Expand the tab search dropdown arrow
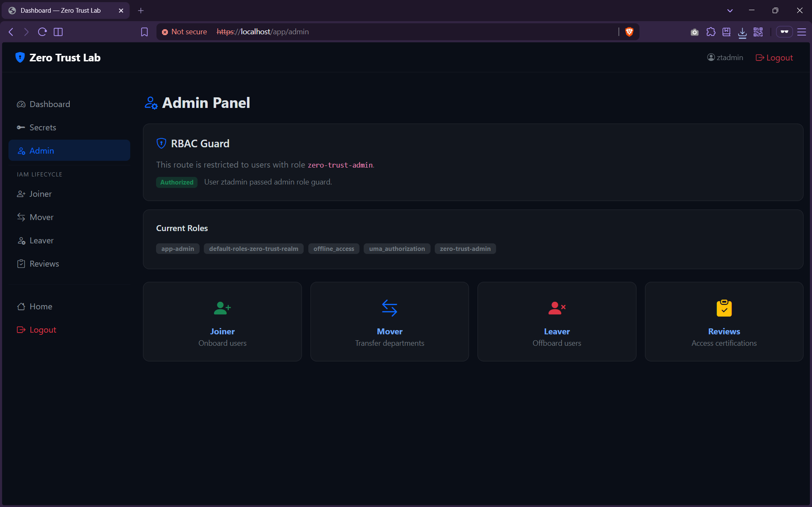Screen dimensions: 812x507 click(x=730, y=11)
